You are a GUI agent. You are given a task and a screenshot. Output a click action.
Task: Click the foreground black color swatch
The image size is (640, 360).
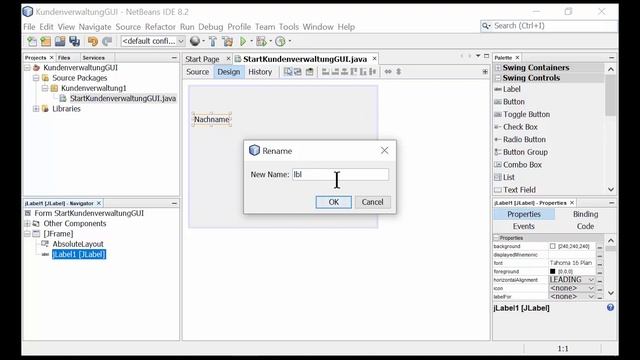552,271
